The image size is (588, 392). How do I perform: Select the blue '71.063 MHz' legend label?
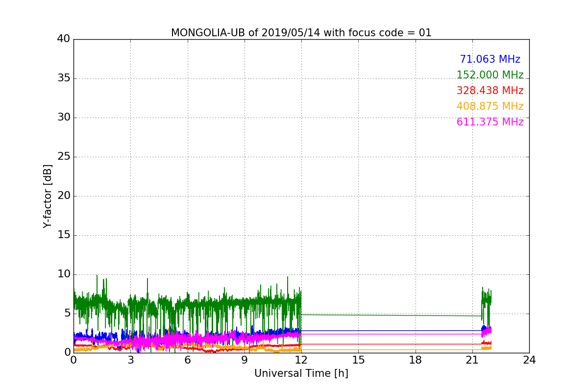point(490,59)
